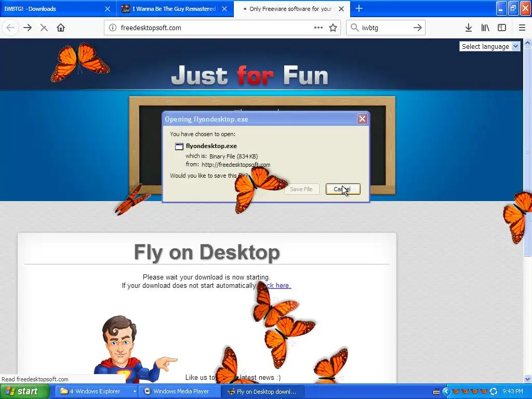Open the library bookshelf icon

click(485, 28)
